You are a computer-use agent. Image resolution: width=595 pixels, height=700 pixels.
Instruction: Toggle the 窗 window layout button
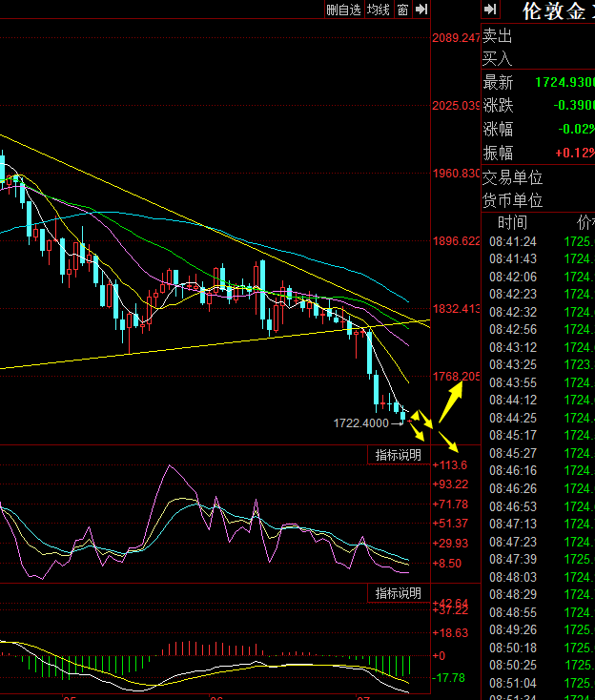[x=402, y=10]
